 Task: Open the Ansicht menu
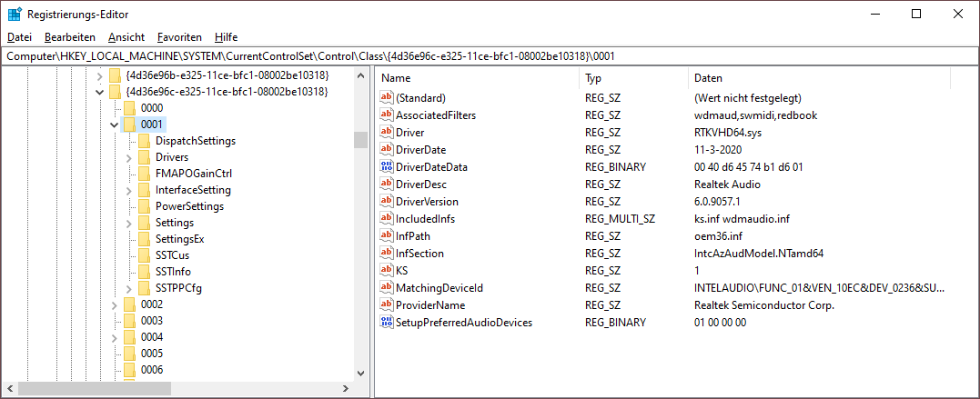(126, 37)
